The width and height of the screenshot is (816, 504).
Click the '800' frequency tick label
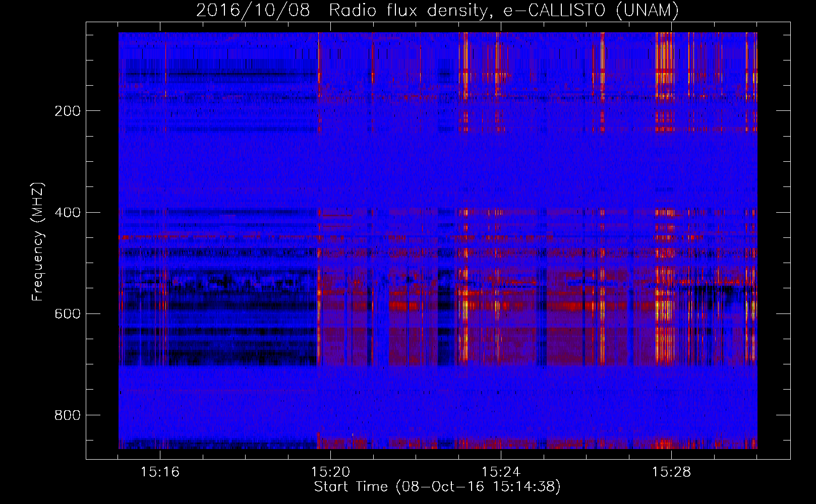tap(67, 415)
